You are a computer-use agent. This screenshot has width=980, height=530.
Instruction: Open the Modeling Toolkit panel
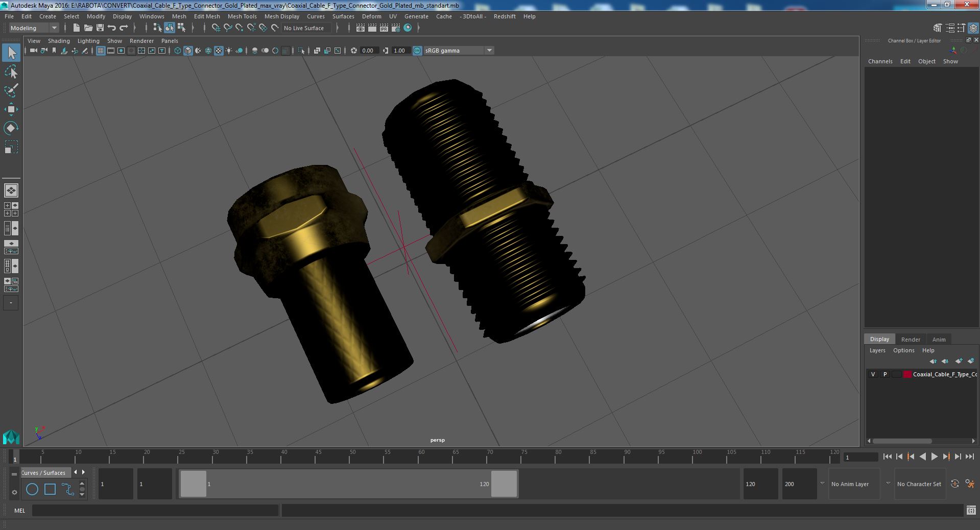coord(938,28)
